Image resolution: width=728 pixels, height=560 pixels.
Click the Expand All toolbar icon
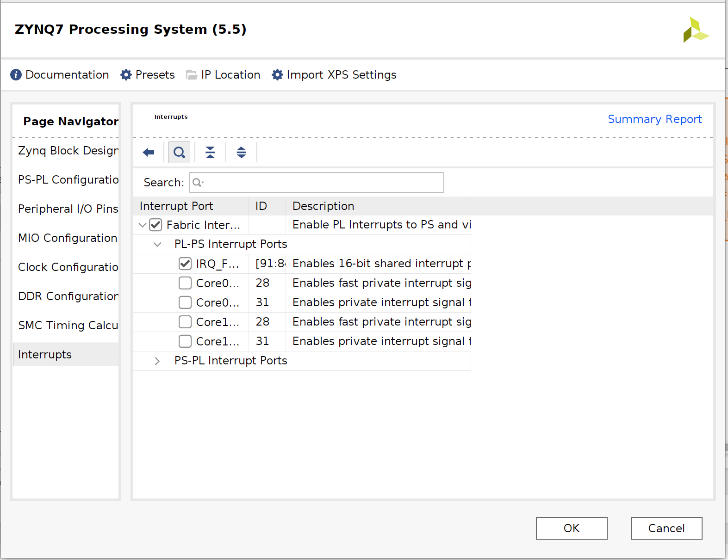point(241,153)
